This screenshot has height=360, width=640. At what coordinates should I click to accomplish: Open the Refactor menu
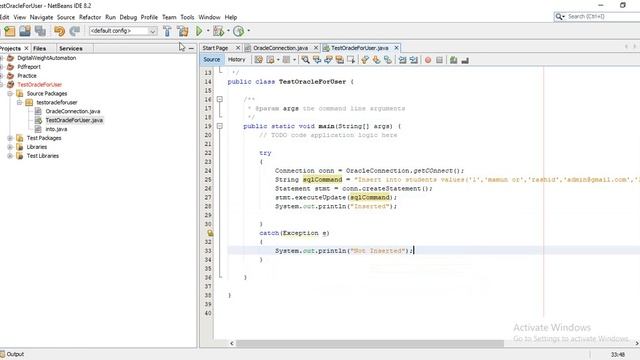pyautogui.click(x=90, y=17)
